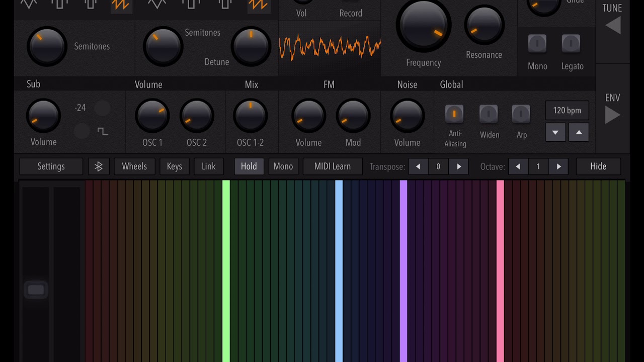The height and width of the screenshot is (362, 644).
Task: Hide the keyboard with Hide button
Action: click(598, 166)
